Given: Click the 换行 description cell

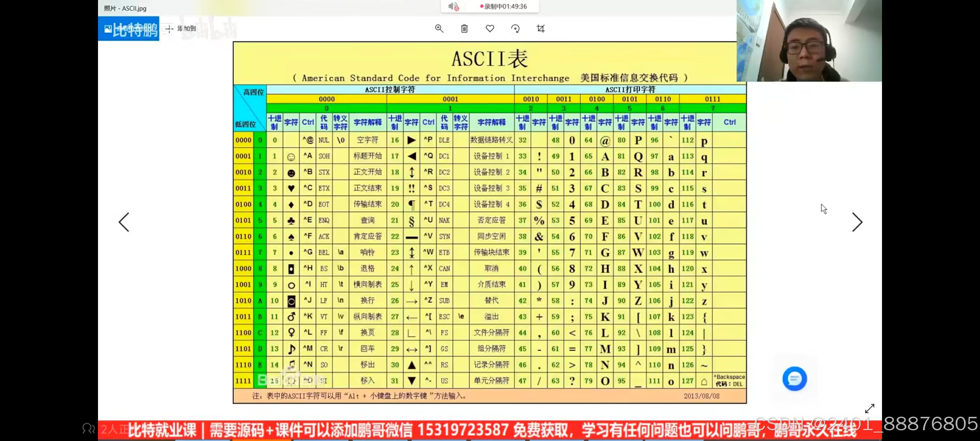Looking at the screenshot, I should click(x=367, y=301).
